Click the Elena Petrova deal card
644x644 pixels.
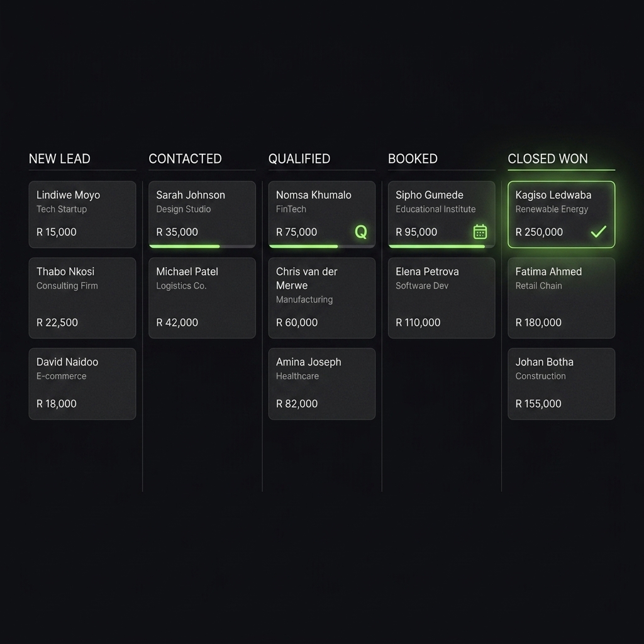pos(441,297)
